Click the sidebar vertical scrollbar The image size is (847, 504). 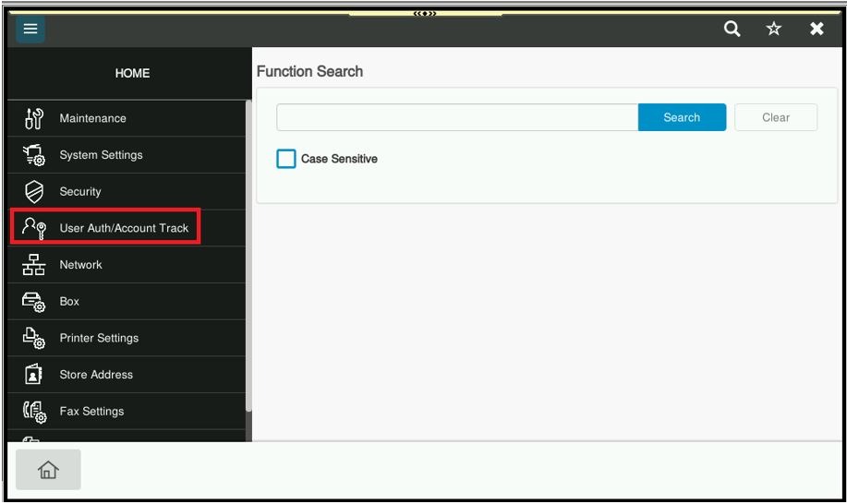(248, 258)
